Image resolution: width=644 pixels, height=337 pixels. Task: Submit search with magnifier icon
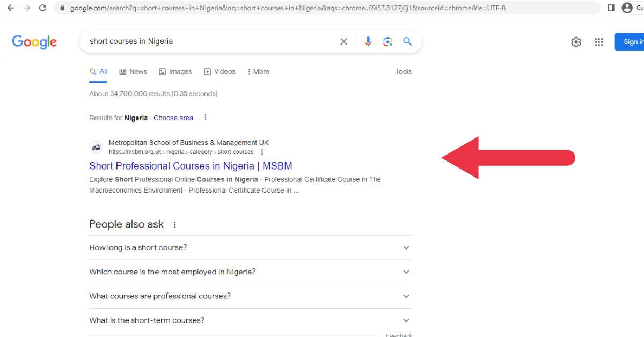(408, 42)
